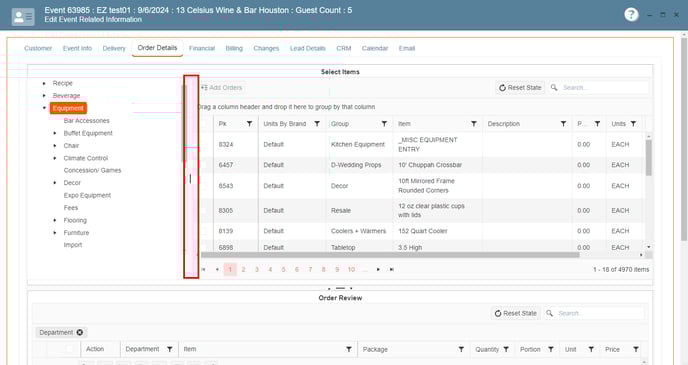This screenshot has height=365, width=688.
Task: Expand the Chair node
Action: (55, 145)
